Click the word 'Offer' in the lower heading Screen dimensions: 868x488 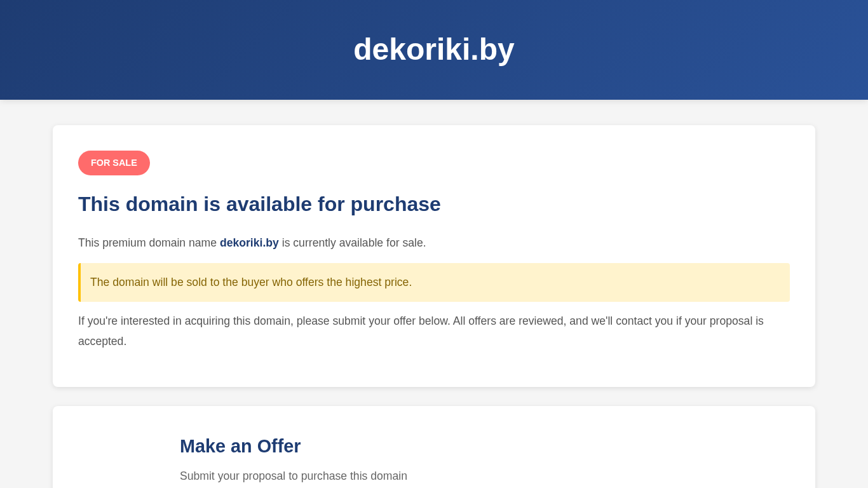point(278,446)
